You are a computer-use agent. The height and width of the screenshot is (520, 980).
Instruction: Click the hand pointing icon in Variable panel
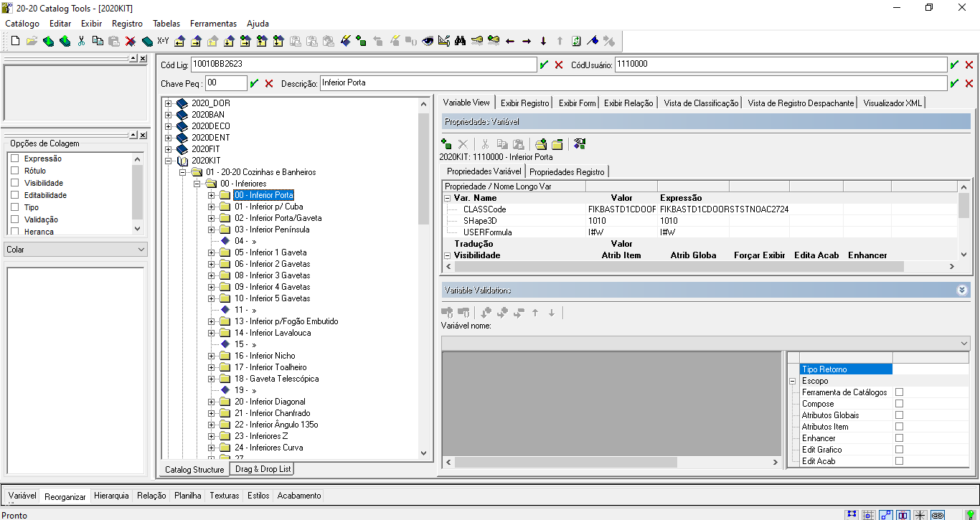coord(579,144)
